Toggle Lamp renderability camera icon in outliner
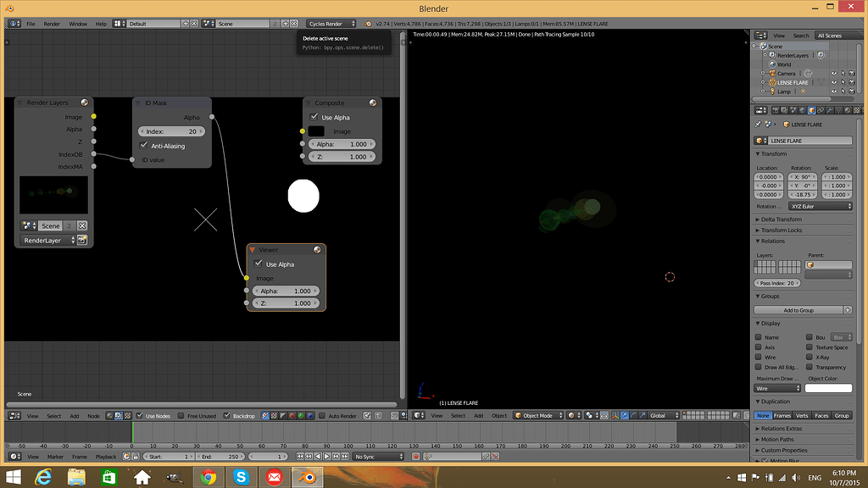Screen dimensions: 868x488 click(x=852, y=91)
